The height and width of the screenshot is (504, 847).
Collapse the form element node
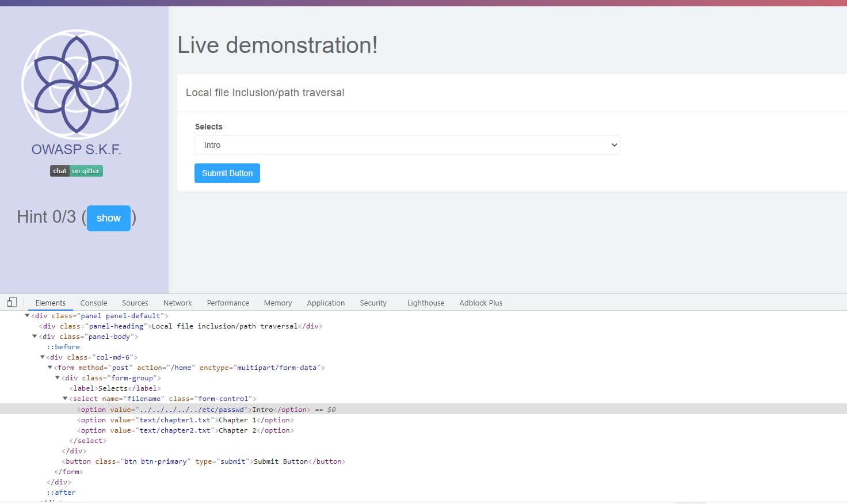pyautogui.click(x=50, y=367)
